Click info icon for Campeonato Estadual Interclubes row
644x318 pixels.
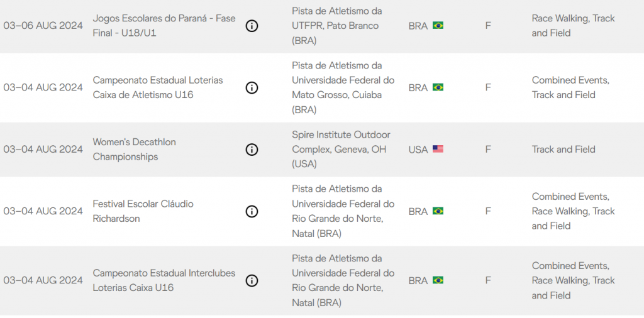(x=252, y=281)
